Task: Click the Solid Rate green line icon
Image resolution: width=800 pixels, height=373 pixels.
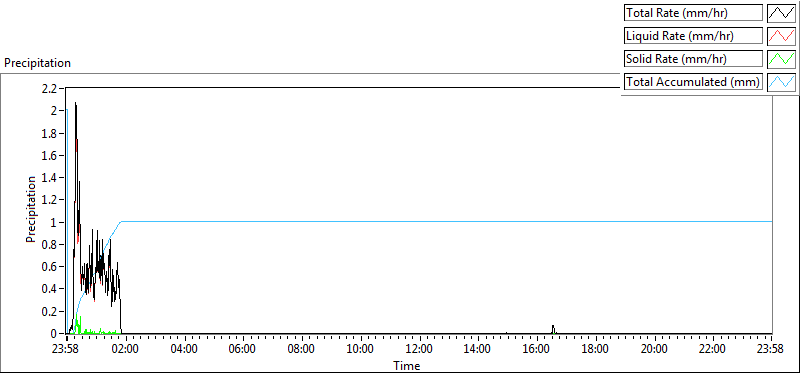Action: coord(781,59)
